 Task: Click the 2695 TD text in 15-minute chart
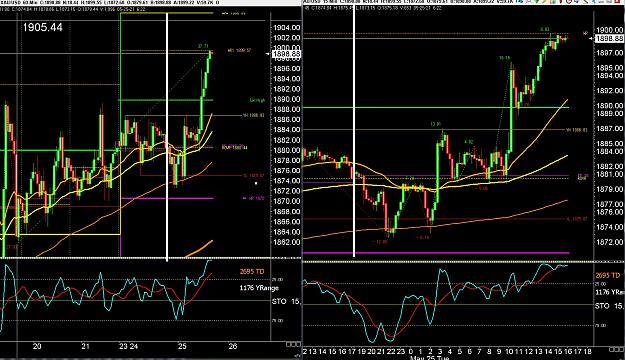pos(609,275)
